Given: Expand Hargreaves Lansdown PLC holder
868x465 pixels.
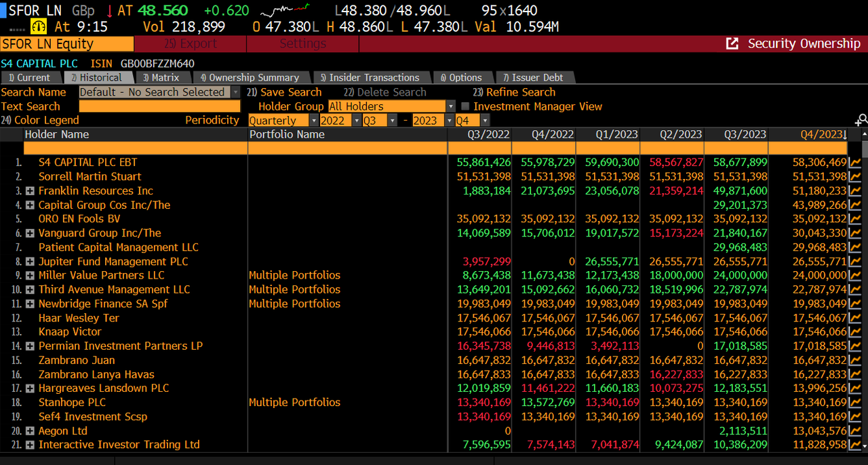Looking at the screenshot, I should pyautogui.click(x=30, y=388).
